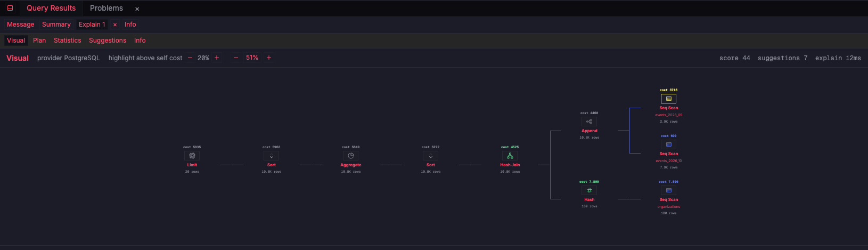868x250 pixels.
Task: Select the Seq Scan icon for events_2026_09
Action: tap(669, 99)
